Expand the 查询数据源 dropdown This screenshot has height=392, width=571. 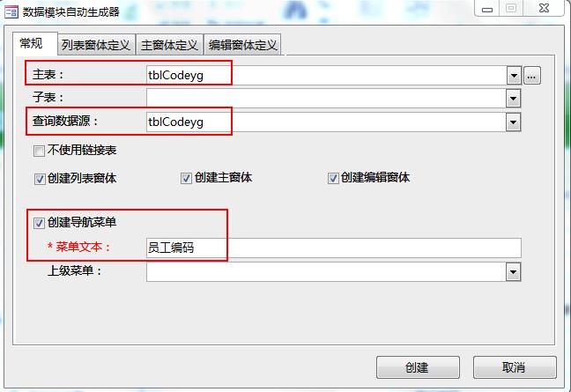click(x=513, y=122)
